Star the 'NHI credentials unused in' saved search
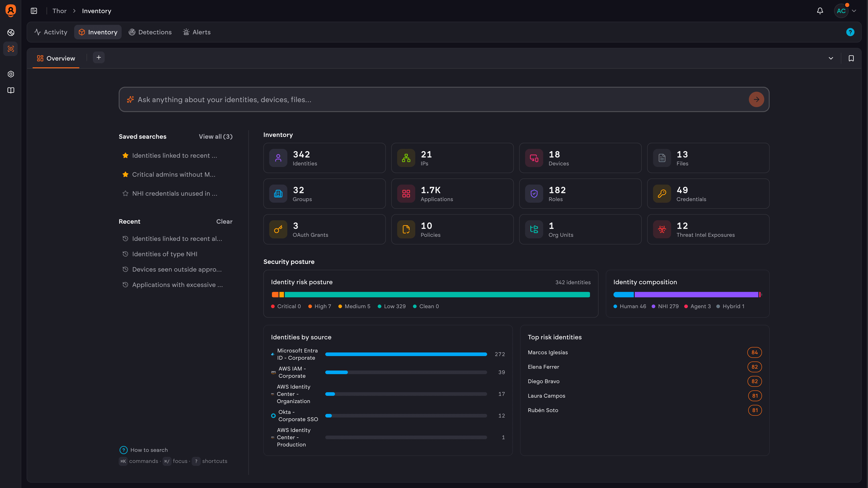Screen dimensions: 868x488 (x=125, y=193)
